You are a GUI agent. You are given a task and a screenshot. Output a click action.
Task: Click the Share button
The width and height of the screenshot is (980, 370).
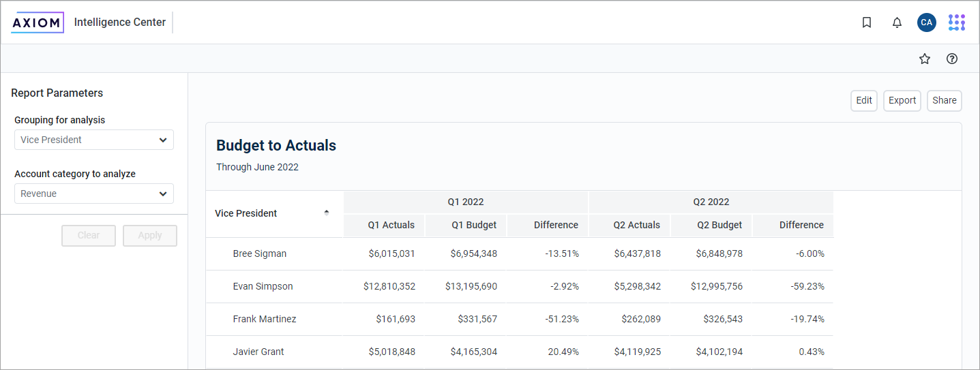point(944,100)
